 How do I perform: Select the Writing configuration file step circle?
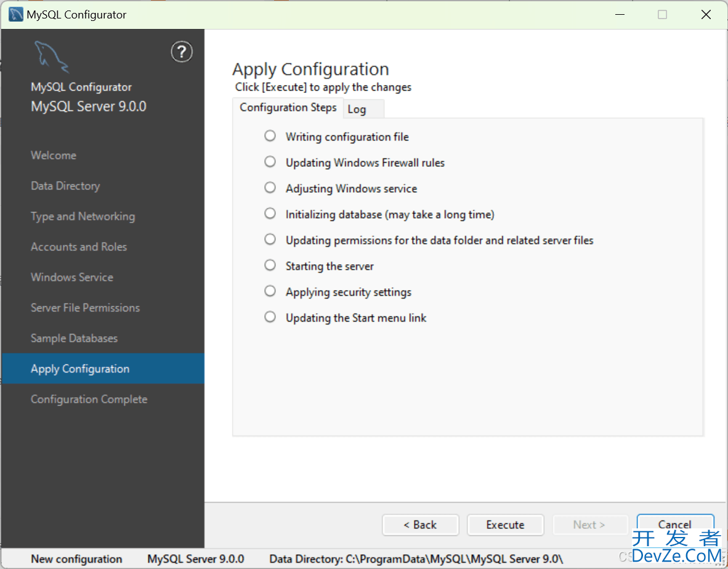270,136
